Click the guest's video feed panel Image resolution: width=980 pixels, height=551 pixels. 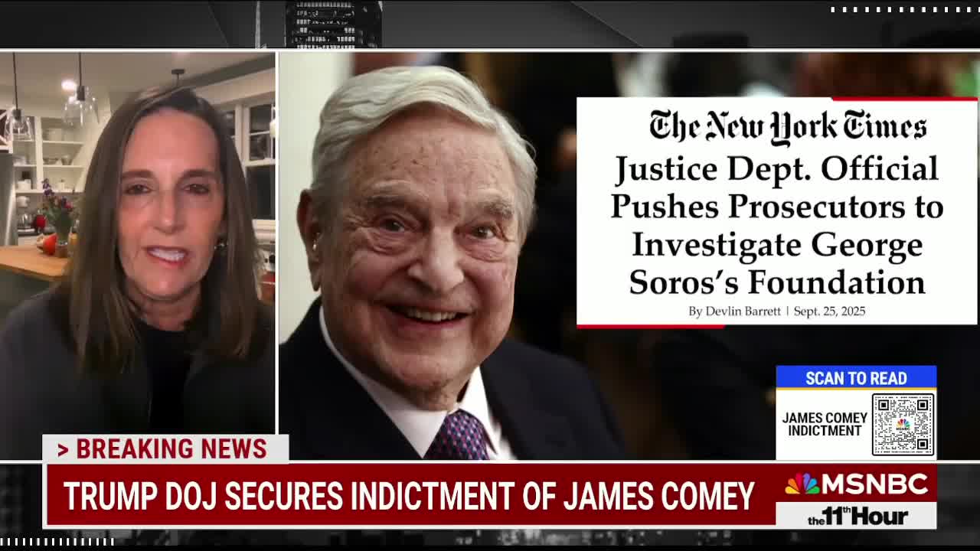(x=138, y=255)
